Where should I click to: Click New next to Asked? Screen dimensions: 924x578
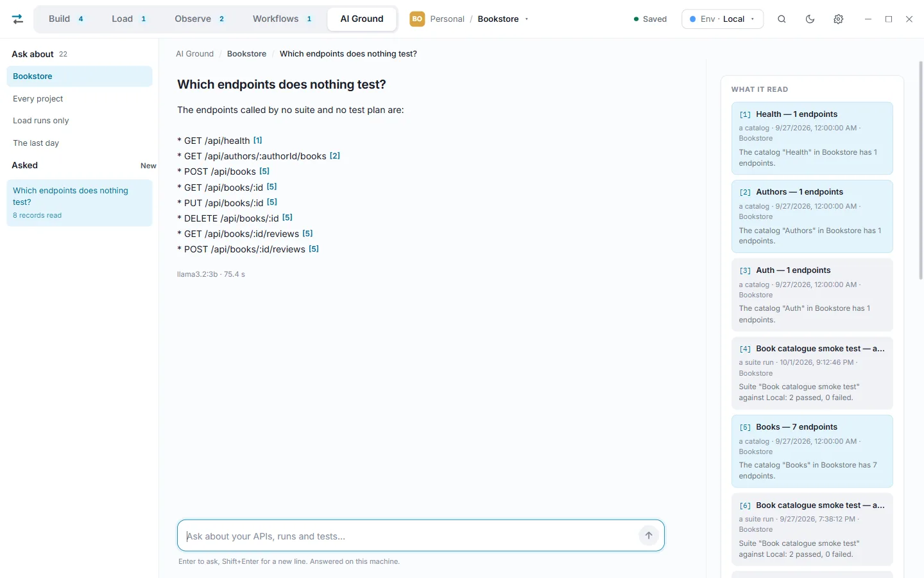148,166
